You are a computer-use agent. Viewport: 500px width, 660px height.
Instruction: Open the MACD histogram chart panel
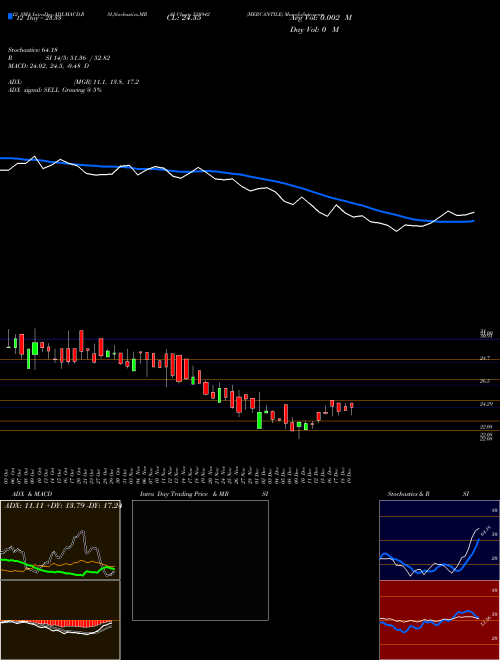(x=60, y=620)
